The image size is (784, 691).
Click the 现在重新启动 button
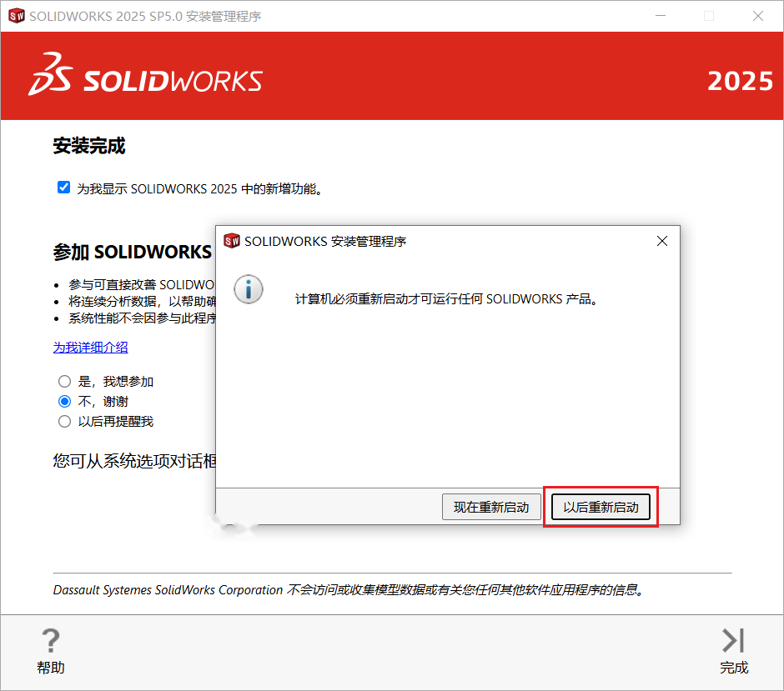tap(491, 507)
